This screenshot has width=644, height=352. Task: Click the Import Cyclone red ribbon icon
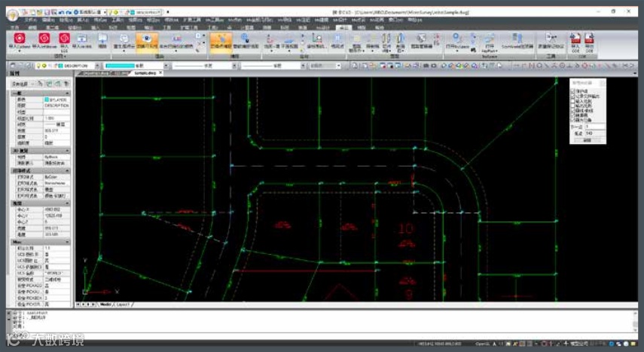20,39
